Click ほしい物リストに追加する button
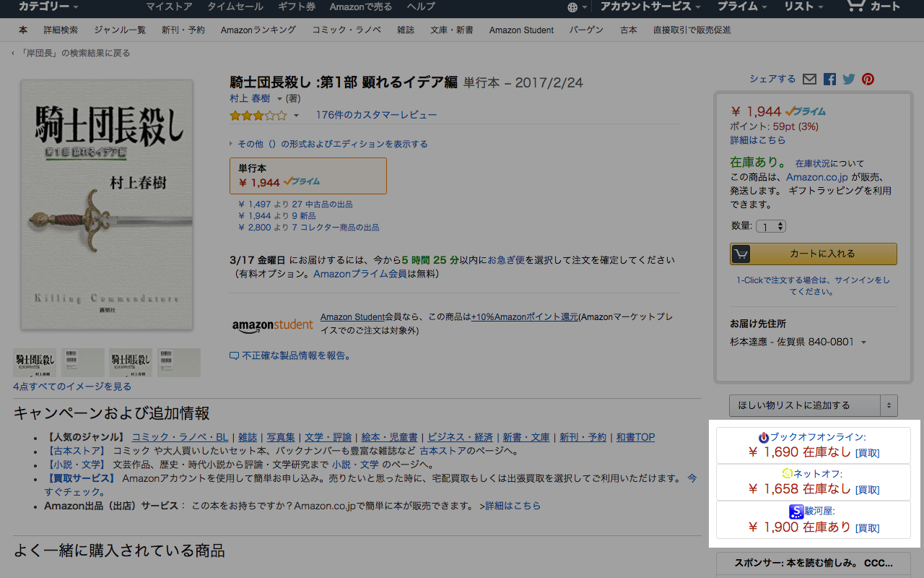This screenshot has width=924, height=578. (805, 405)
